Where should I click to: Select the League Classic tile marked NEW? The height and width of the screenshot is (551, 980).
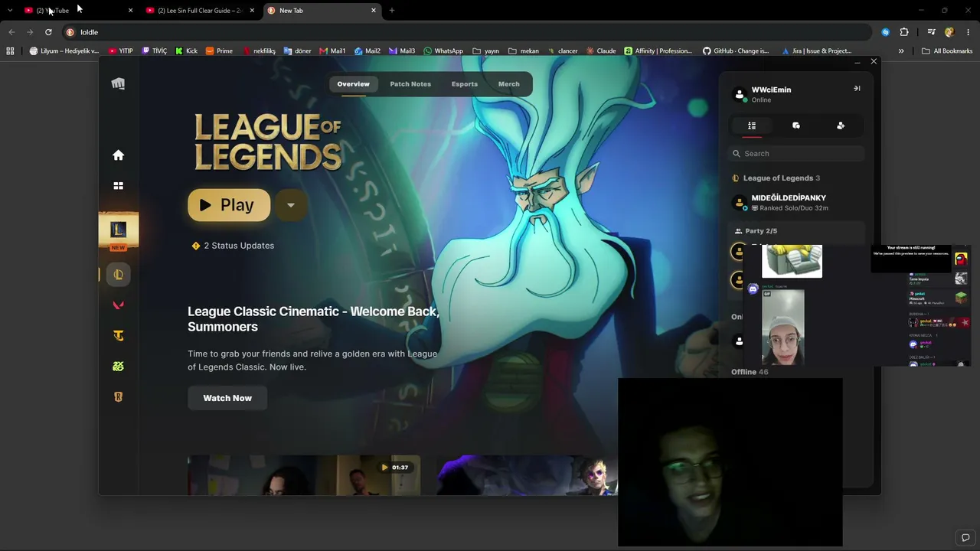coord(118,232)
